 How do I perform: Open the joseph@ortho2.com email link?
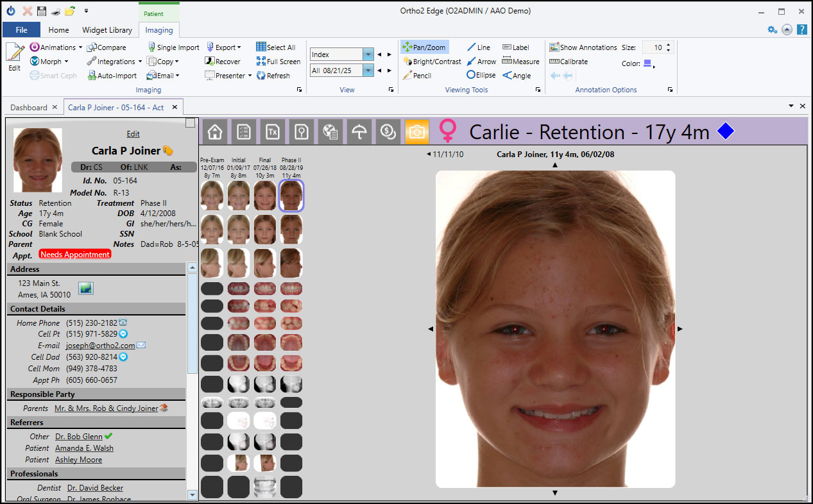coord(100,346)
